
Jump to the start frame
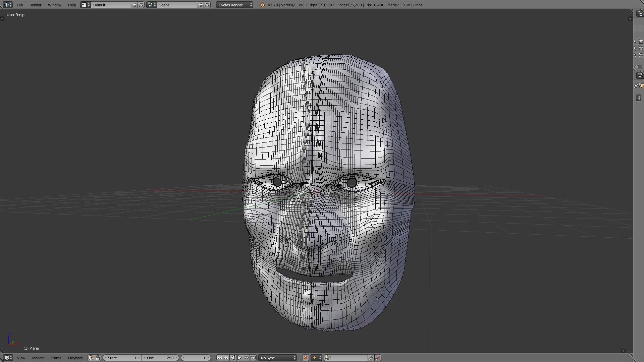219,358
